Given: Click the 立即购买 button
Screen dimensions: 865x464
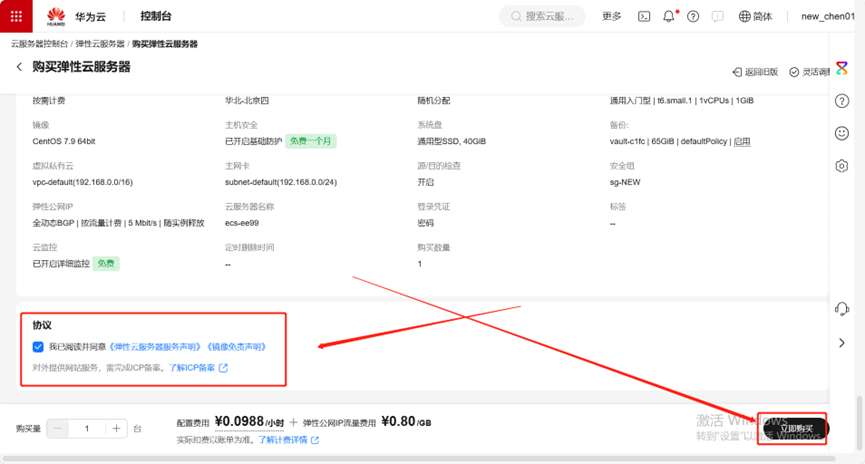Looking at the screenshot, I should pyautogui.click(x=795, y=429).
